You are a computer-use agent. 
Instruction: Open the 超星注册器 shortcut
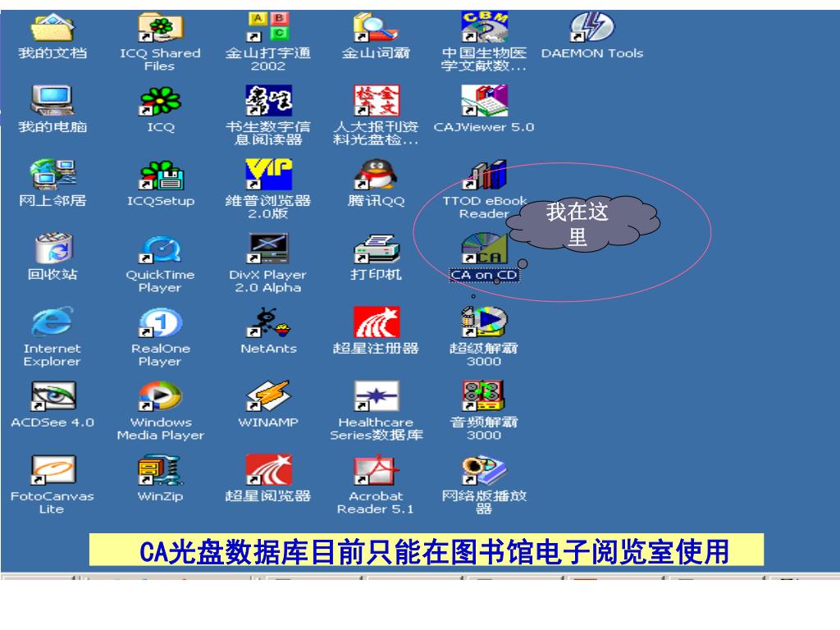click(x=376, y=322)
